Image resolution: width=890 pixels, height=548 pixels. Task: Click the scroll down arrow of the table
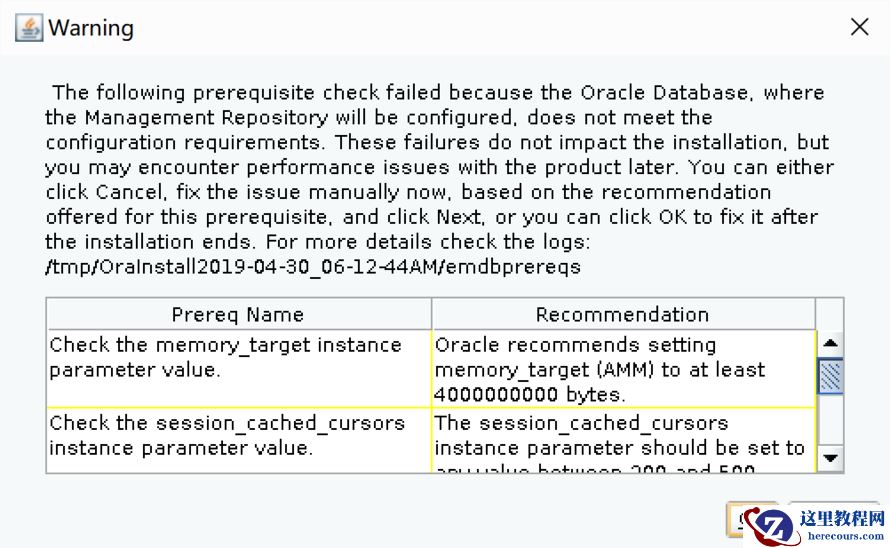830,459
